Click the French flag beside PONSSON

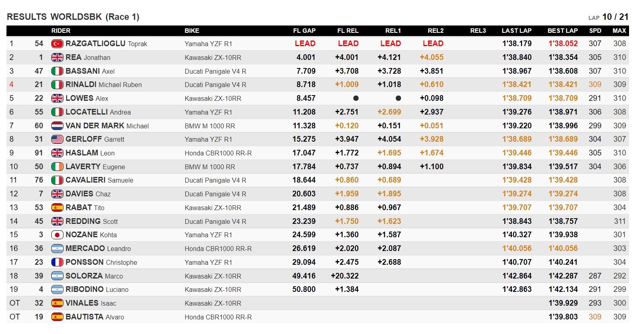tap(57, 262)
